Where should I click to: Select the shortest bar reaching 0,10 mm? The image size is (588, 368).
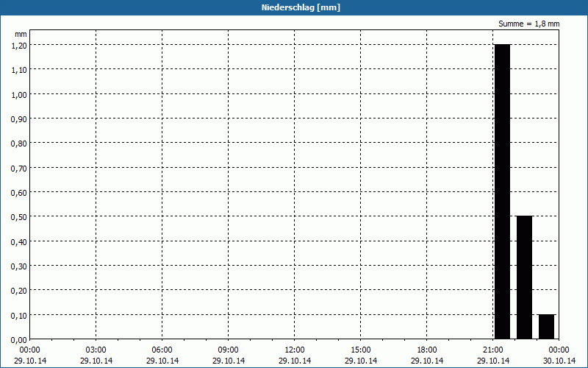547,327
